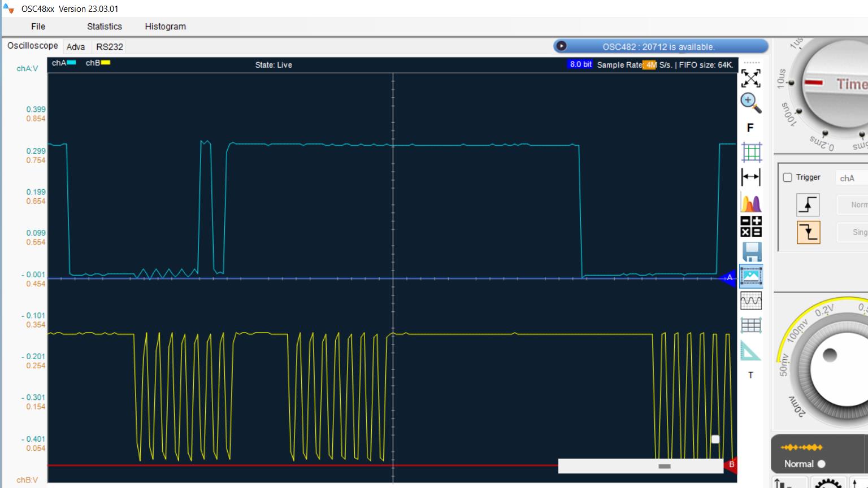
Task: Click the partially visible Norm trigger mode button
Action: pos(852,205)
